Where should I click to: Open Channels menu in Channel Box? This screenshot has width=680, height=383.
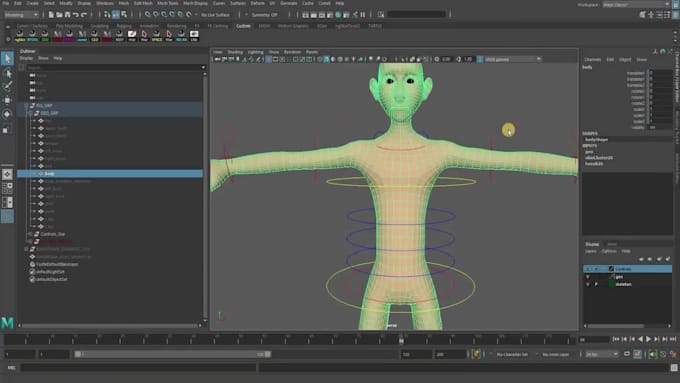[592, 60]
